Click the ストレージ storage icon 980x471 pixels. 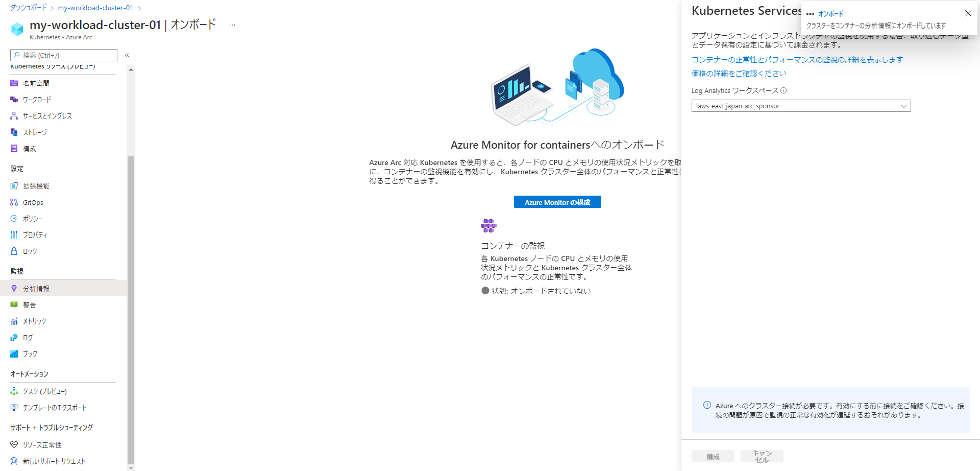(x=14, y=132)
